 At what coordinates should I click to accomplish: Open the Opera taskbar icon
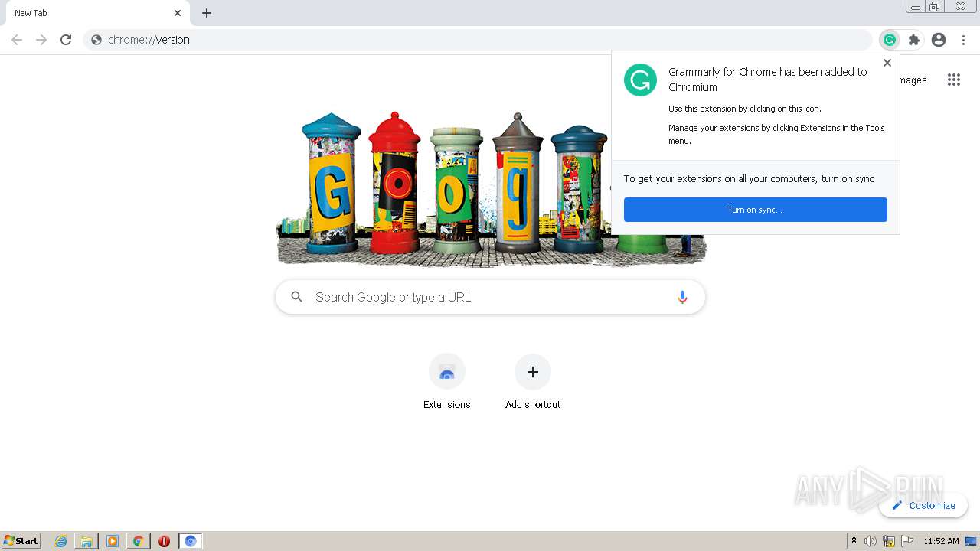tap(164, 541)
